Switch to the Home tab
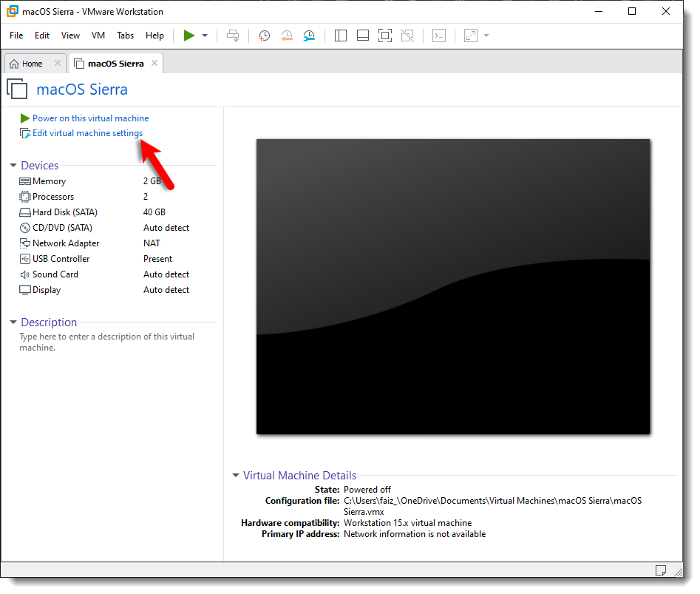This screenshot has width=700, height=594. (32, 64)
